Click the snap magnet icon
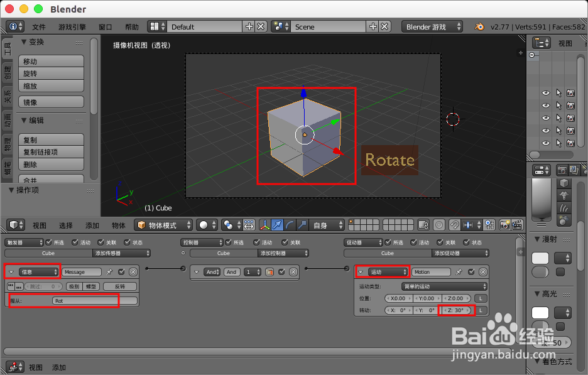The width and height of the screenshot is (588, 375). click(454, 225)
